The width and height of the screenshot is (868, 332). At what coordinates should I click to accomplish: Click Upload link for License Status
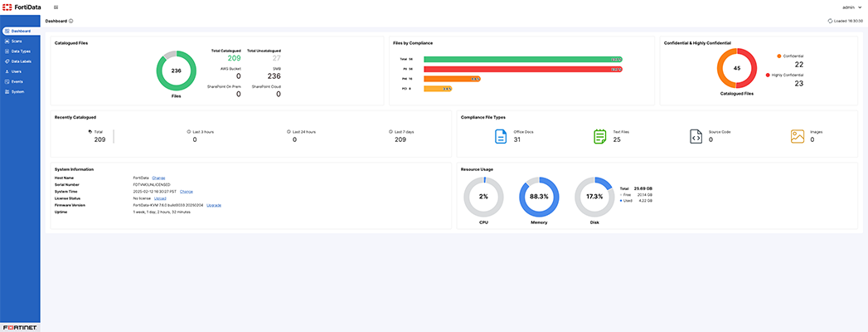pyautogui.click(x=160, y=198)
